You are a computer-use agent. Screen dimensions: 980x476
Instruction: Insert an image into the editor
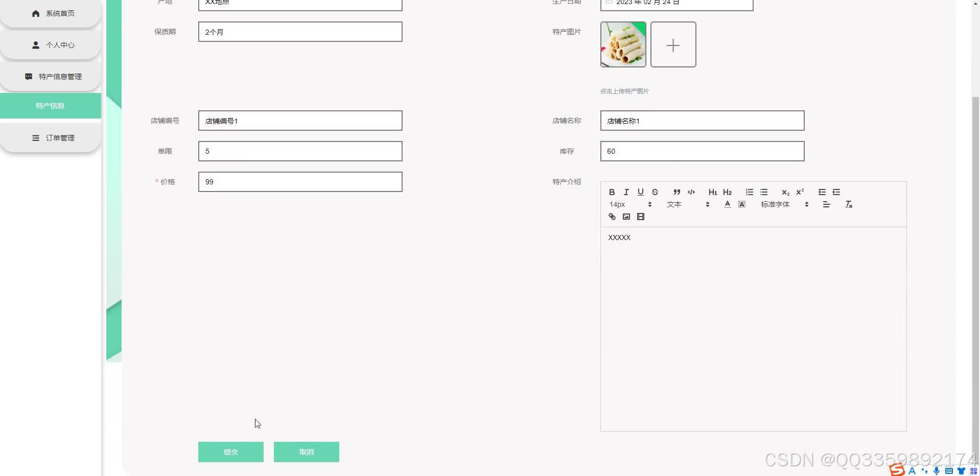point(626,217)
